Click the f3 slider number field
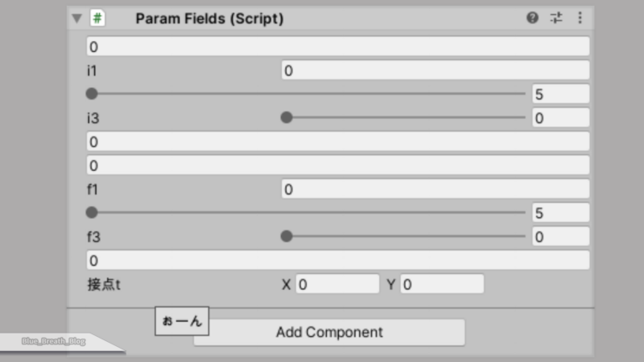The width and height of the screenshot is (644, 362). point(560,236)
